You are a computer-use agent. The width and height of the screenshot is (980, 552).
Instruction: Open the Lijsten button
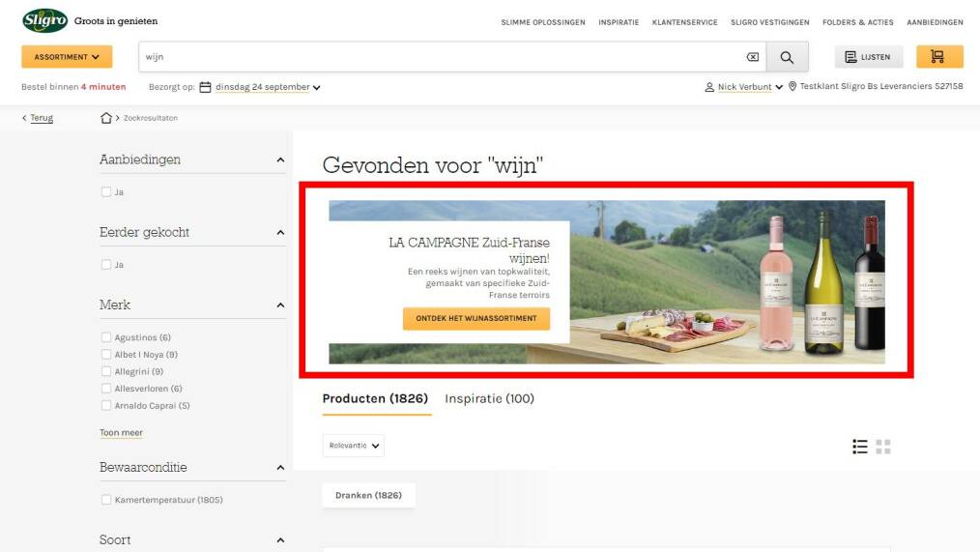(x=868, y=57)
